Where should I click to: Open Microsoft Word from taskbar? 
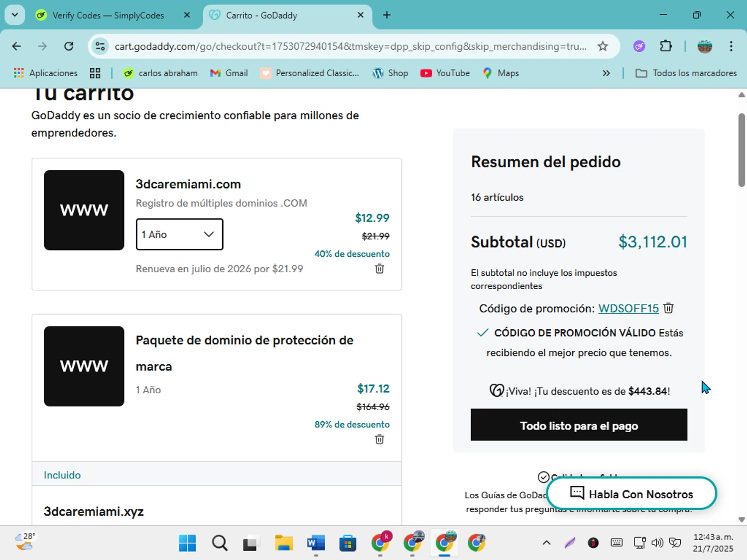[316, 543]
